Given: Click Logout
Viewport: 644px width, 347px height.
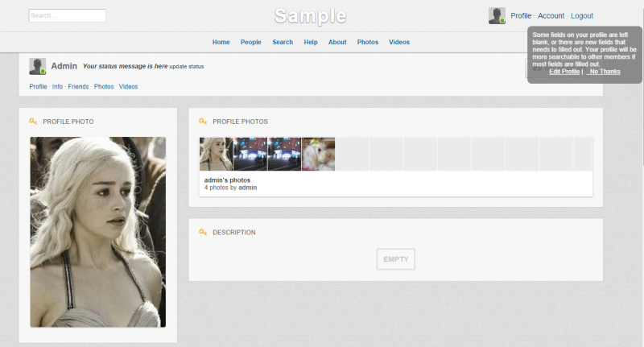Looking at the screenshot, I should point(582,15).
